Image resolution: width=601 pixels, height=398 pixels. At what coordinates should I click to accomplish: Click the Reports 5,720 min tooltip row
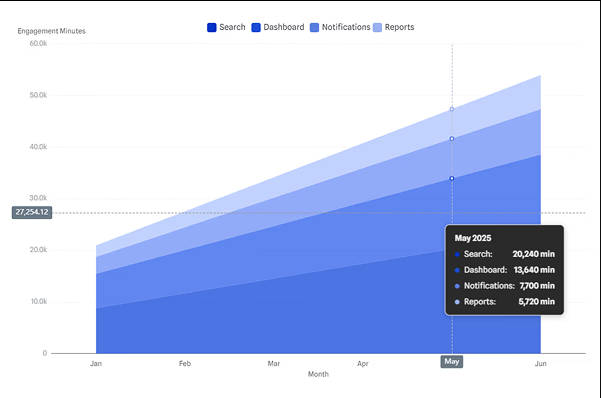504,302
